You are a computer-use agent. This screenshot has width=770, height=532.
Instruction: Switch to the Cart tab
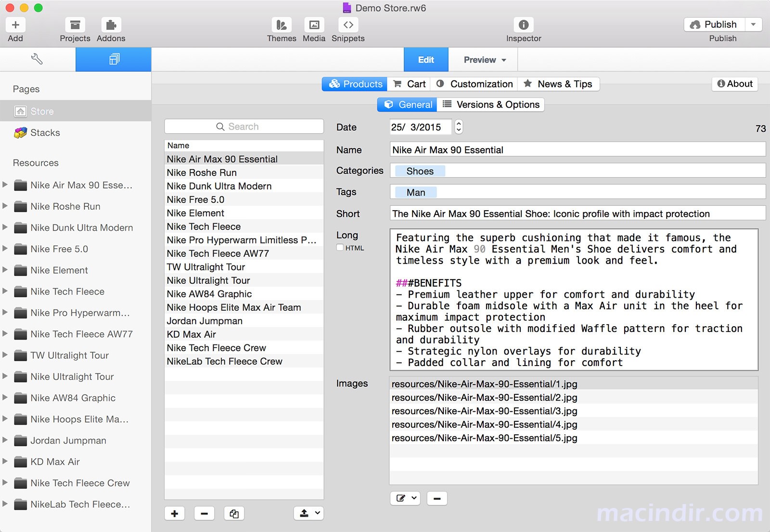tap(409, 84)
